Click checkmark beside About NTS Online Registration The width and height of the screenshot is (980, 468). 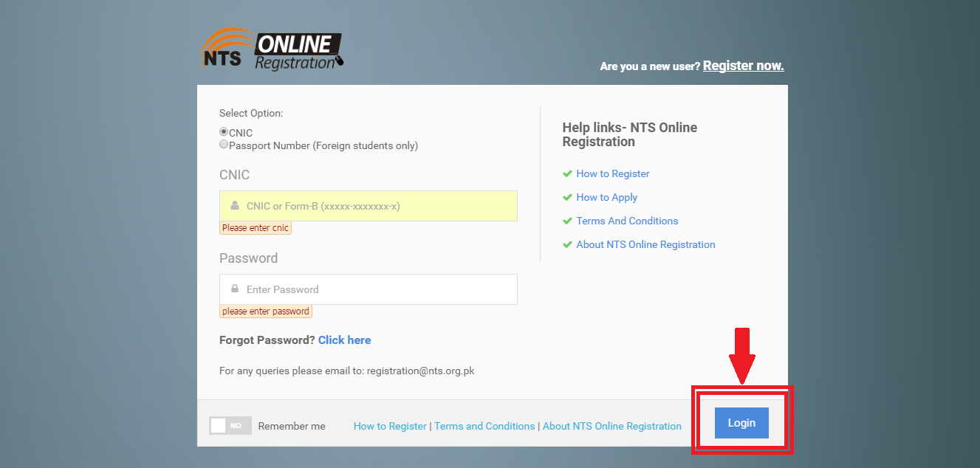point(567,244)
